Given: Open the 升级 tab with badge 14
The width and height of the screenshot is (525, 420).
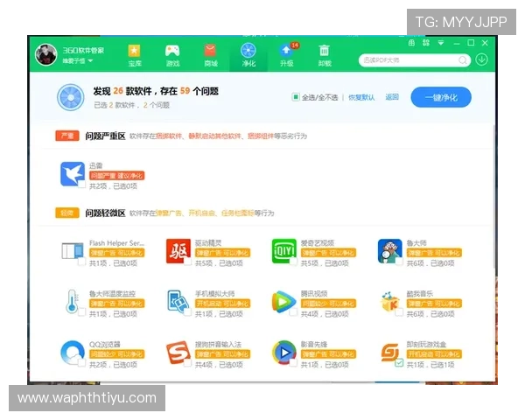Looking at the screenshot, I should click(x=287, y=55).
